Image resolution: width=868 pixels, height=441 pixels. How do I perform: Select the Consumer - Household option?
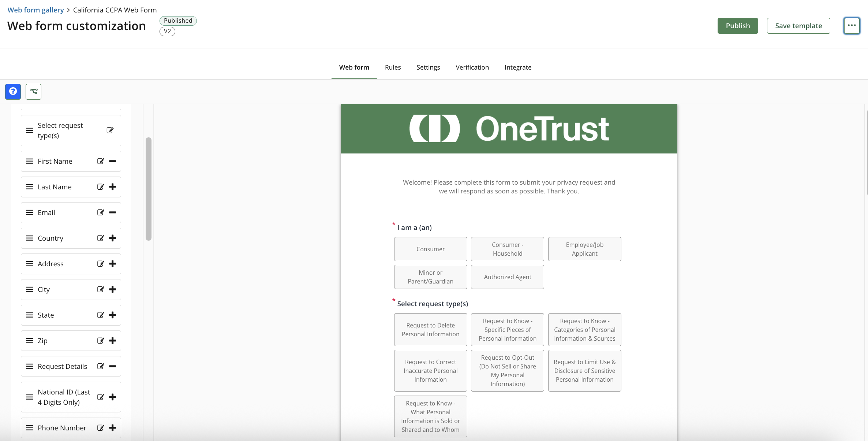(x=508, y=249)
